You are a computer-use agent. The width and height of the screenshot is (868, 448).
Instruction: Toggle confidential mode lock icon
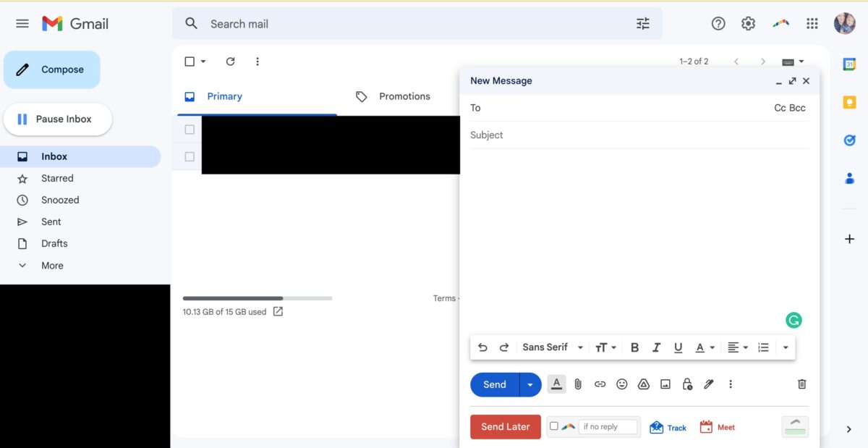[x=687, y=384]
